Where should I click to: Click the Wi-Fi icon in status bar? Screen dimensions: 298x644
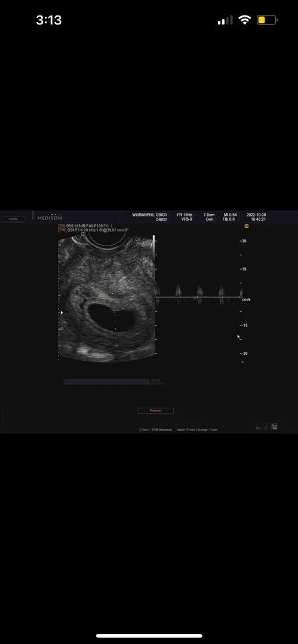pyautogui.click(x=245, y=20)
